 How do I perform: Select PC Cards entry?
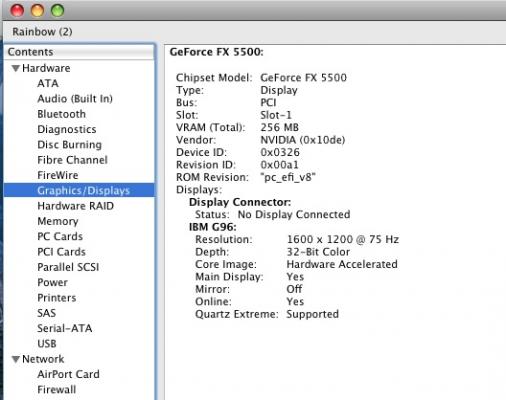click(60, 237)
